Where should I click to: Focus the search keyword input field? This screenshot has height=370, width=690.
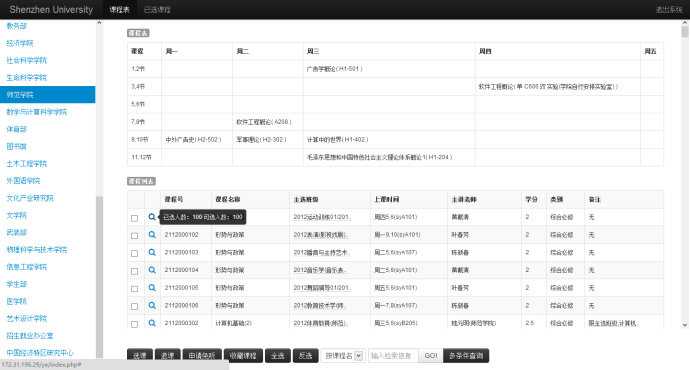[393, 355]
